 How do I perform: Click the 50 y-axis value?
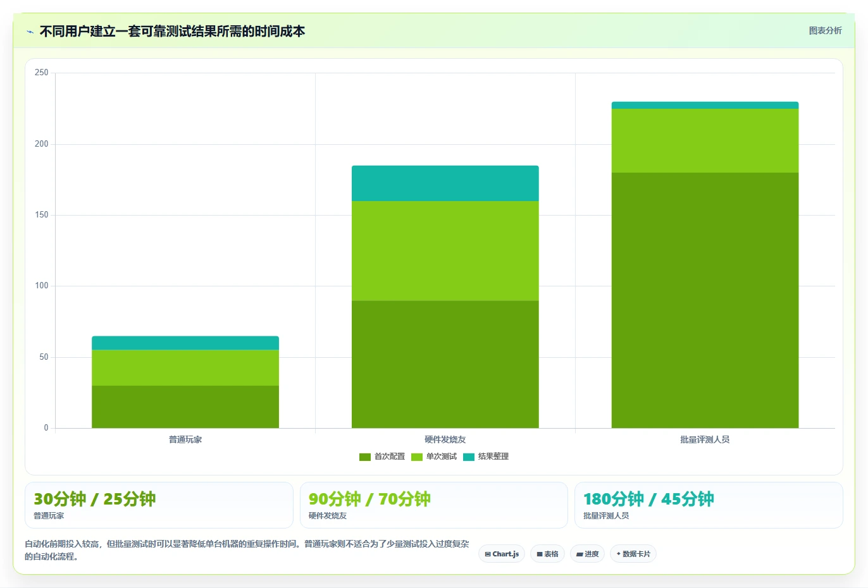click(x=44, y=357)
